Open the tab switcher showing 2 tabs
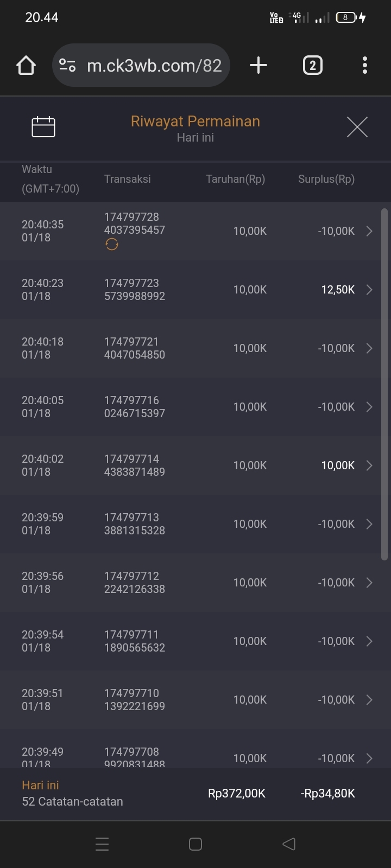This screenshot has height=868, width=391. click(x=312, y=66)
